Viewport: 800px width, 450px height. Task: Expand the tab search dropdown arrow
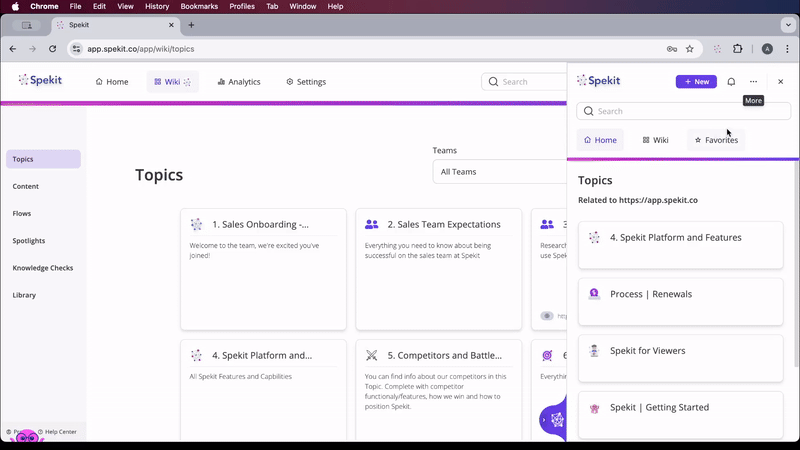click(788, 25)
